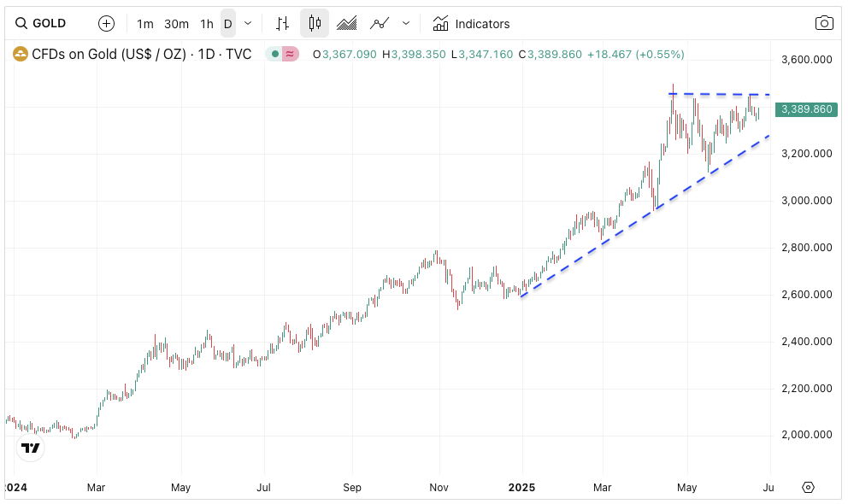Viewport: 848px width, 504px height.
Task: Toggle the D daily interval
Action: pyautogui.click(x=228, y=24)
